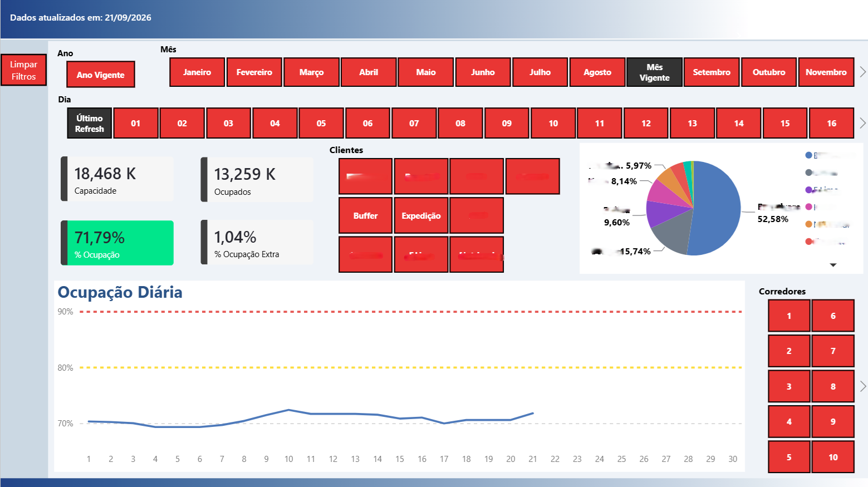This screenshot has width=868, height=487.
Task: Select the Julho month button
Action: pos(540,72)
